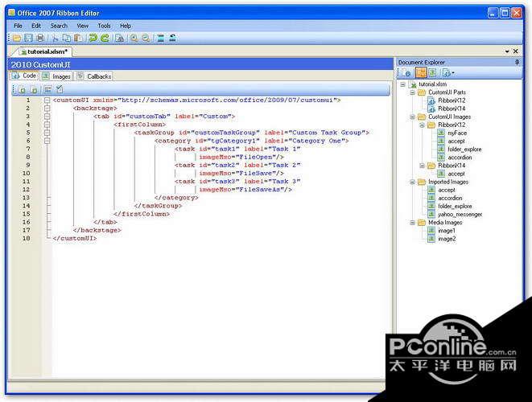
Task: Collapse the category node on line 6
Action: (47, 141)
